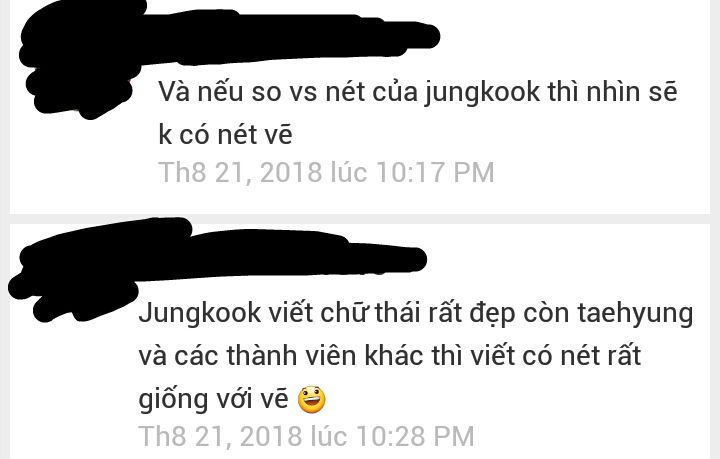The width and height of the screenshot is (720, 459).
Task: Click the grinning emoji in second comment
Action: tap(312, 398)
